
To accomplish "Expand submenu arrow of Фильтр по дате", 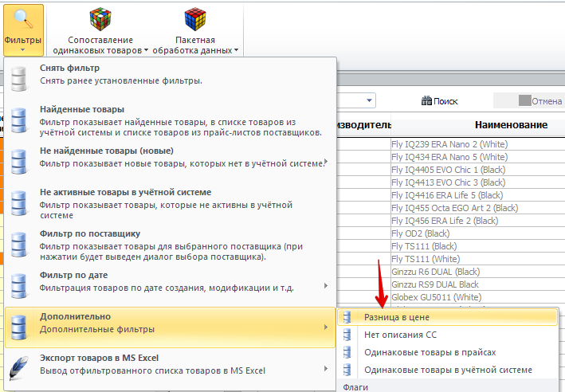I will pyautogui.click(x=326, y=285).
